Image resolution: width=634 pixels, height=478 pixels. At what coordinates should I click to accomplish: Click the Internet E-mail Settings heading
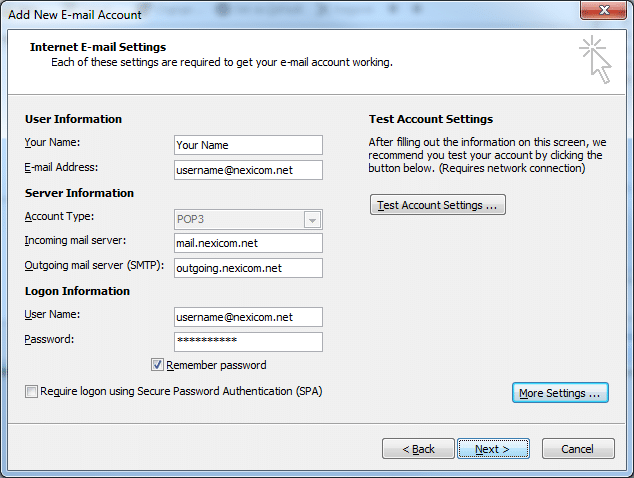[98, 47]
